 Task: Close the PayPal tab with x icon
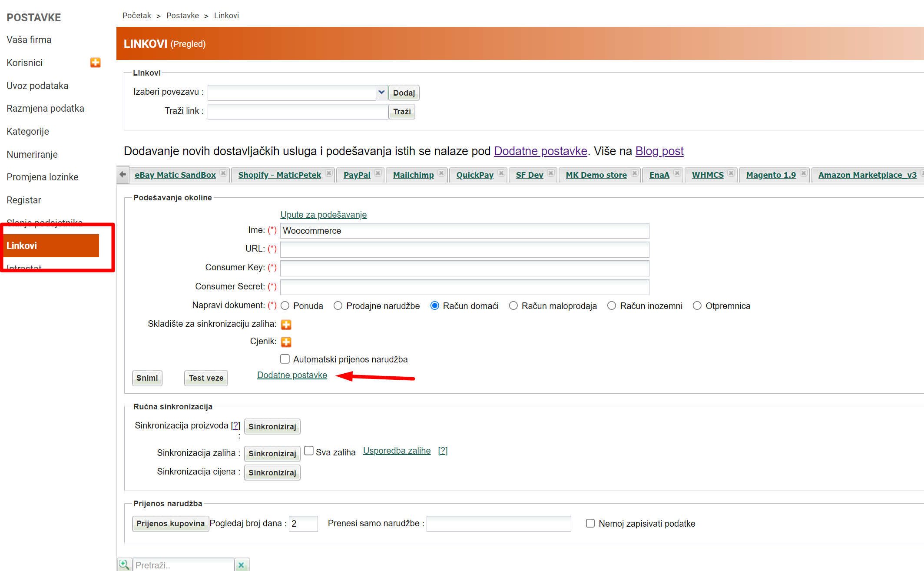click(378, 173)
